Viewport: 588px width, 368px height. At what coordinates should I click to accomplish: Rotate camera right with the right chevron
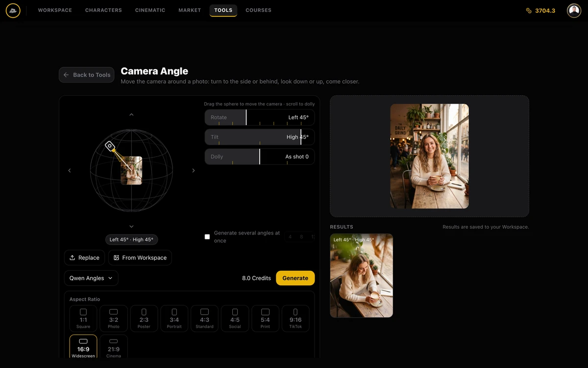194,170
